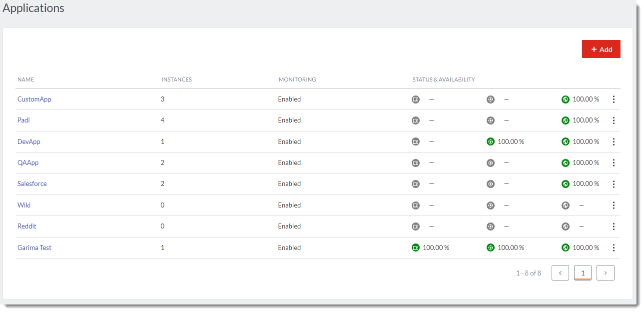Click DevApp's instances count link
This screenshot has height=312, width=644.
coord(162,141)
